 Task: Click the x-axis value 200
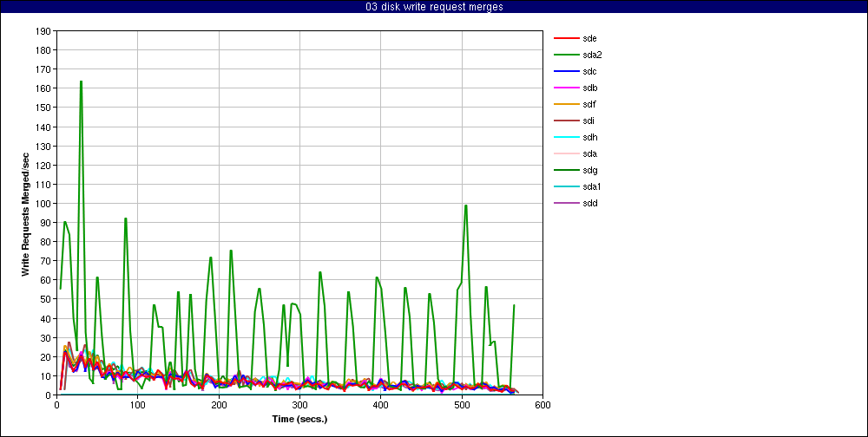(220, 405)
